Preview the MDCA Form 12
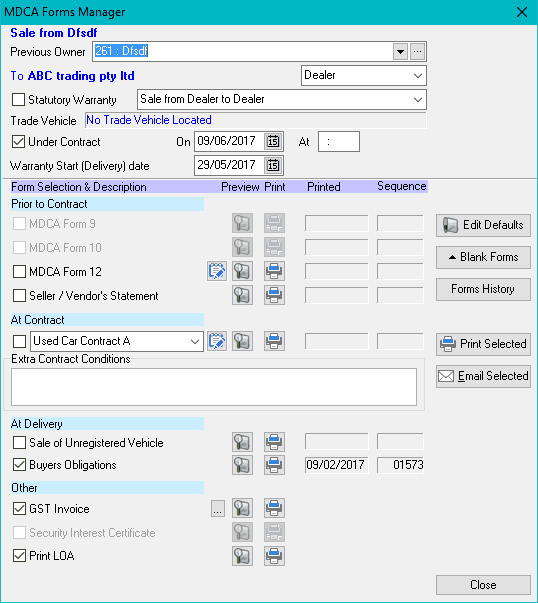 (242, 272)
